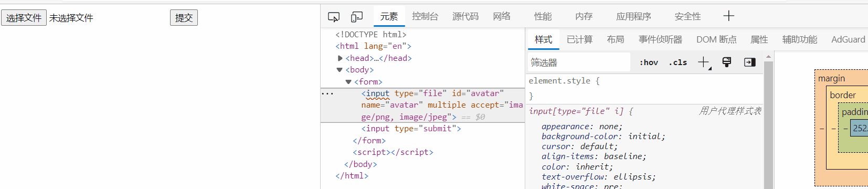868x189 pixels.
Task: Open the DOM 断点 sub-tab
Action: (716, 39)
